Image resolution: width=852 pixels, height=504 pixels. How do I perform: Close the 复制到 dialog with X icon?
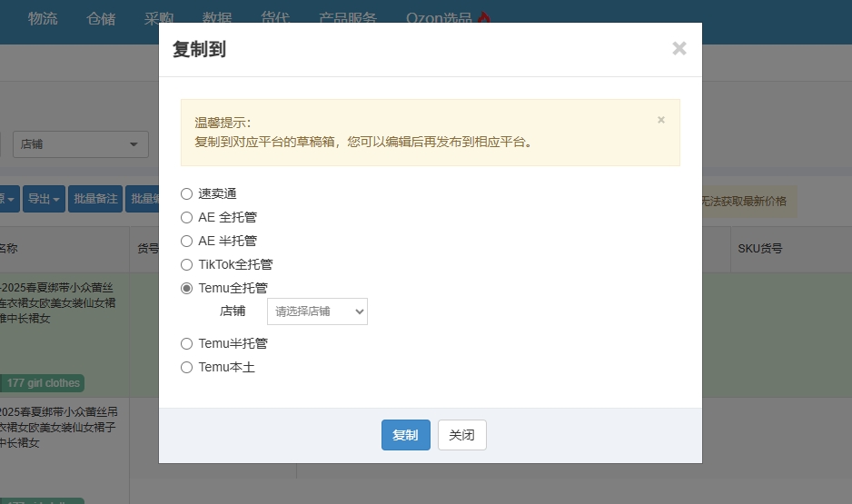click(679, 49)
